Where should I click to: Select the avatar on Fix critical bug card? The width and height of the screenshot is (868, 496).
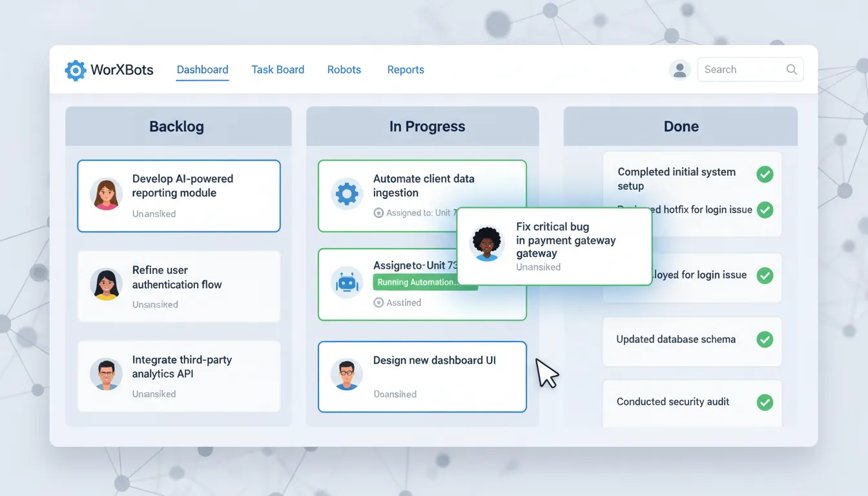[486, 244]
